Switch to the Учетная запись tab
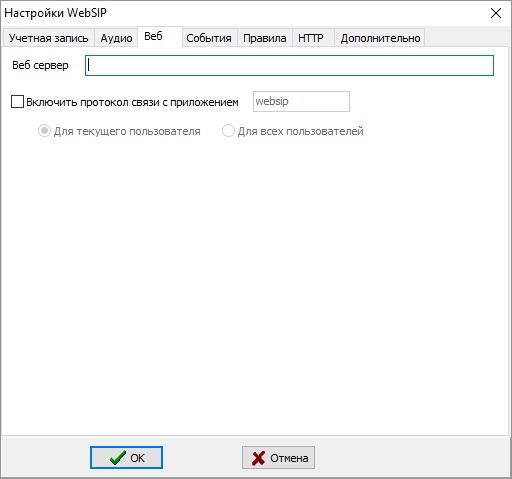The height and width of the screenshot is (479, 512). coord(49,38)
